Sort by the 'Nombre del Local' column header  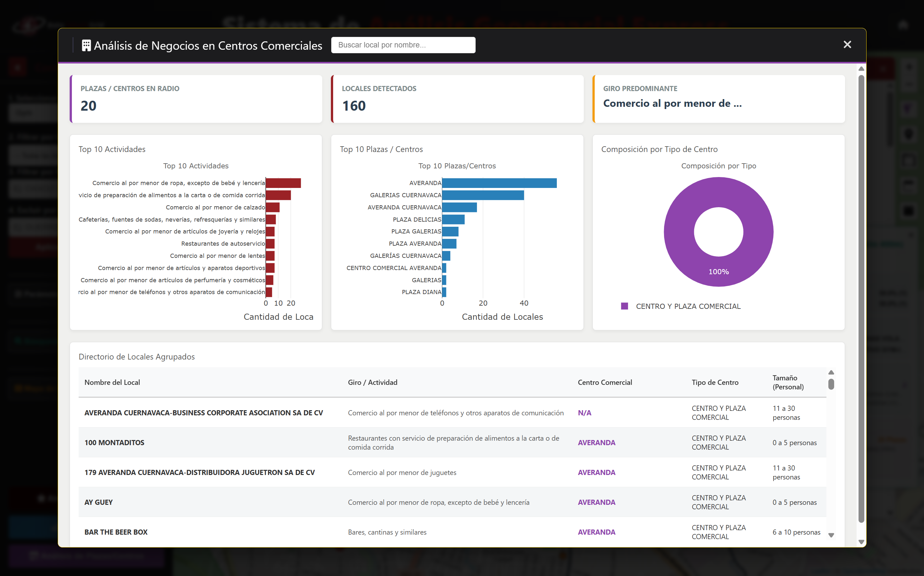pyautogui.click(x=112, y=382)
